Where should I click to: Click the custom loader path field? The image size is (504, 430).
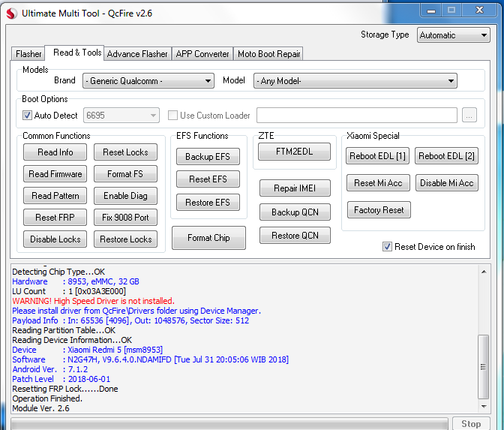[x=357, y=115]
